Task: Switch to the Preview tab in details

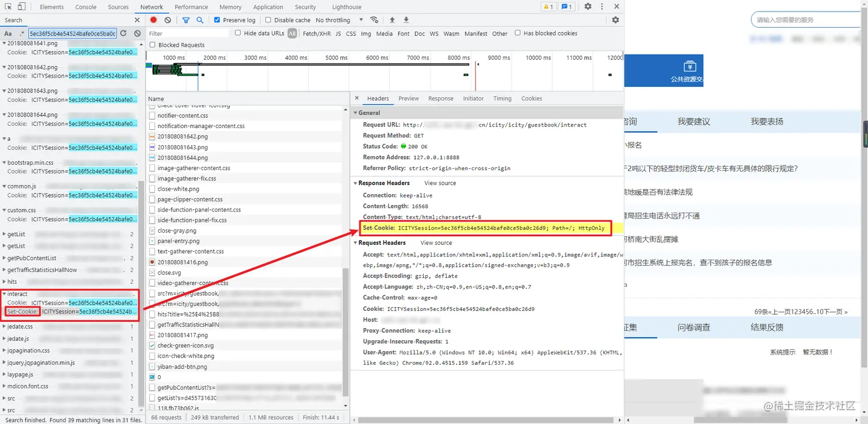Action: [409, 98]
